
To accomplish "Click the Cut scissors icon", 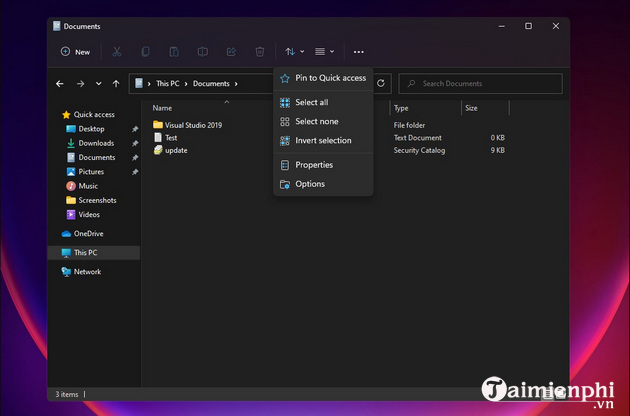I will pos(117,51).
